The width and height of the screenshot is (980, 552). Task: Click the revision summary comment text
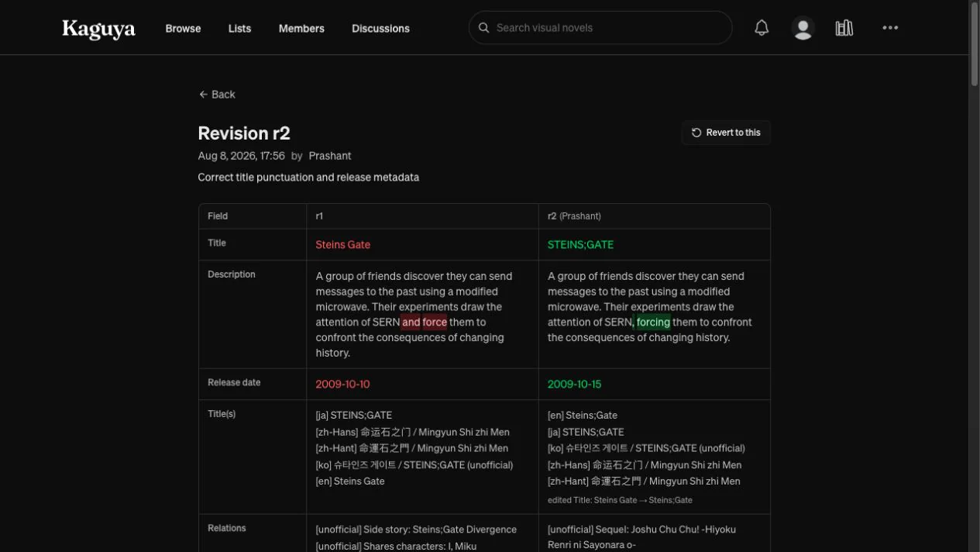pyautogui.click(x=308, y=178)
